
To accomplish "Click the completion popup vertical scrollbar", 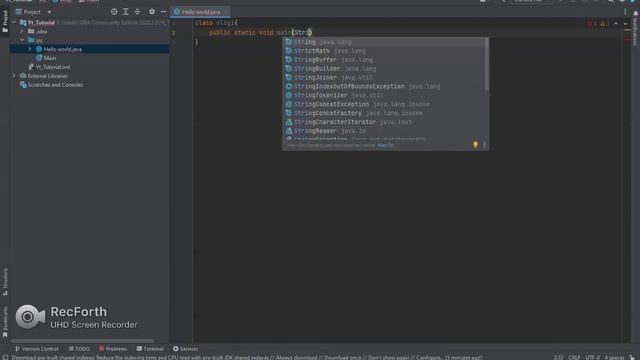I will click(486, 64).
